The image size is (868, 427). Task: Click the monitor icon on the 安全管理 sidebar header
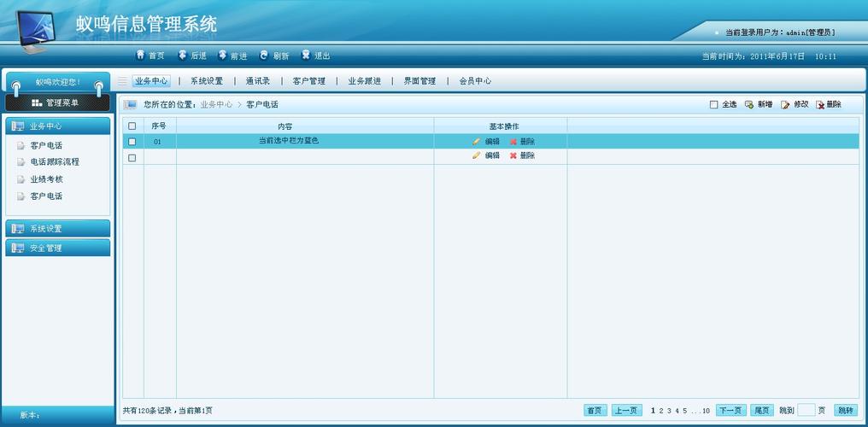(x=18, y=249)
